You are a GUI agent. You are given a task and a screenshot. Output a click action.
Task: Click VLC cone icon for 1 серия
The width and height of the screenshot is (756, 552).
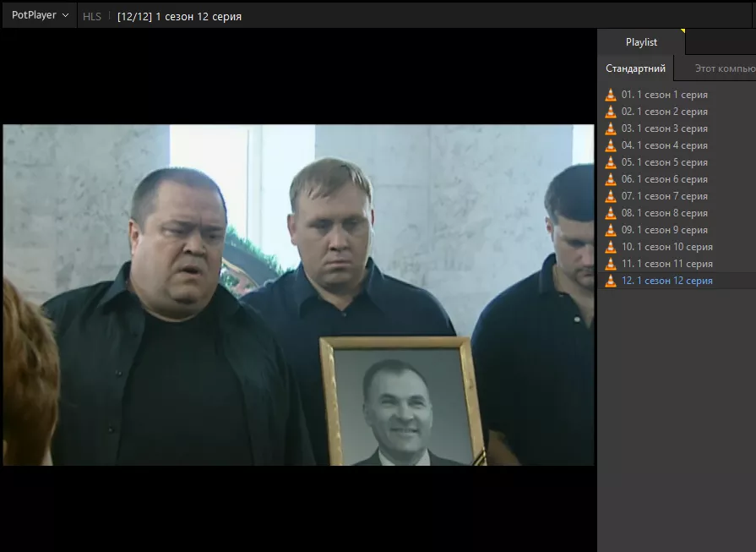tap(611, 95)
